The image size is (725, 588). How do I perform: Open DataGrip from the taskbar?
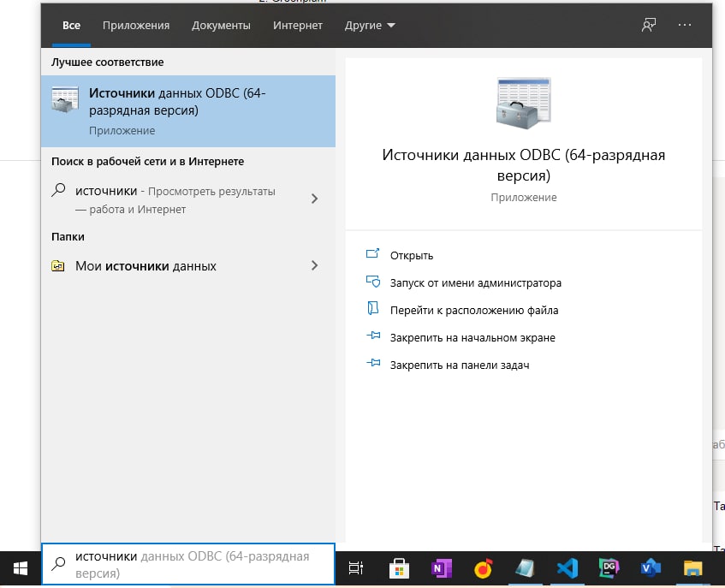[x=609, y=568]
